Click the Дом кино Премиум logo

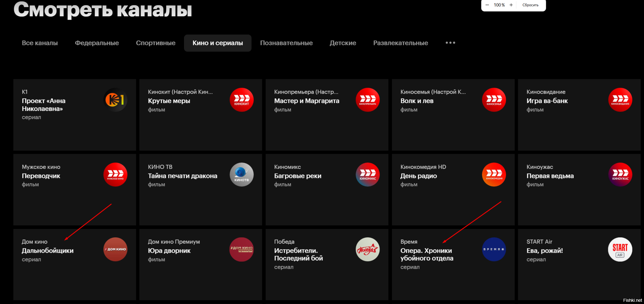pyautogui.click(x=241, y=249)
